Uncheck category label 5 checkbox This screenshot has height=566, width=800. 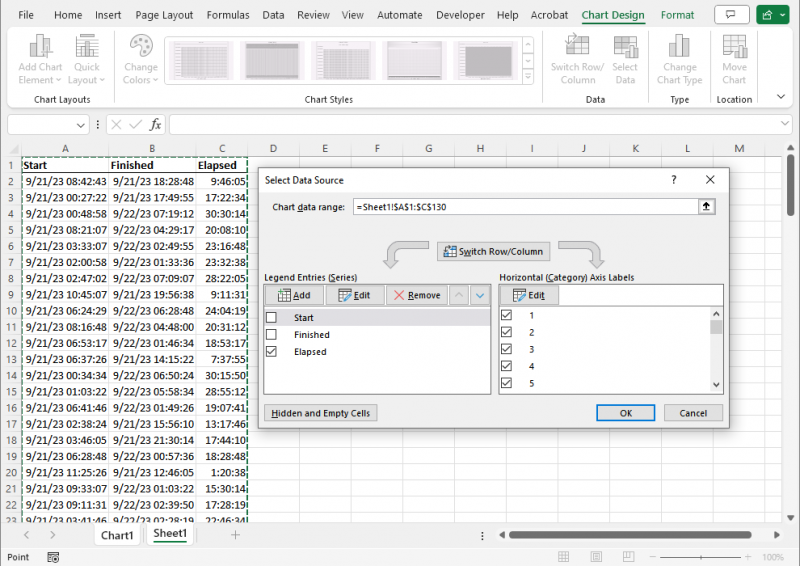point(506,383)
